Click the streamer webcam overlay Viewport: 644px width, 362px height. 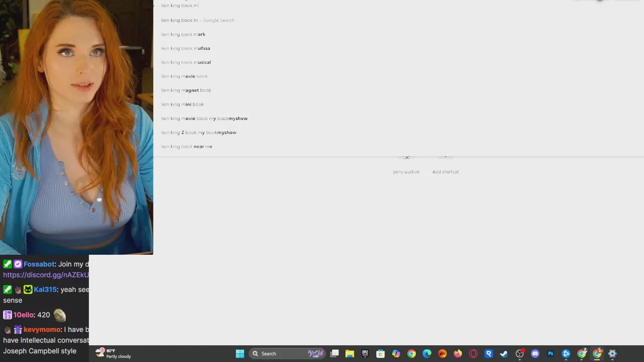[x=76, y=127]
